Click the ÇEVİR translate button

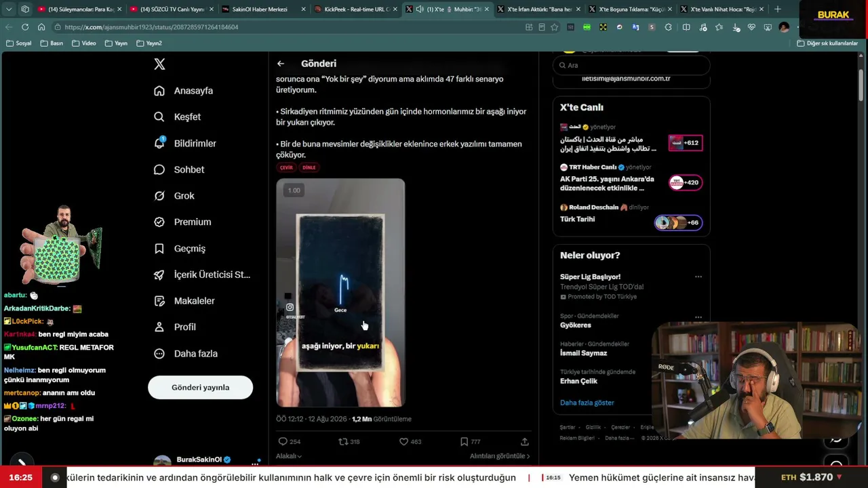coord(286,167)
